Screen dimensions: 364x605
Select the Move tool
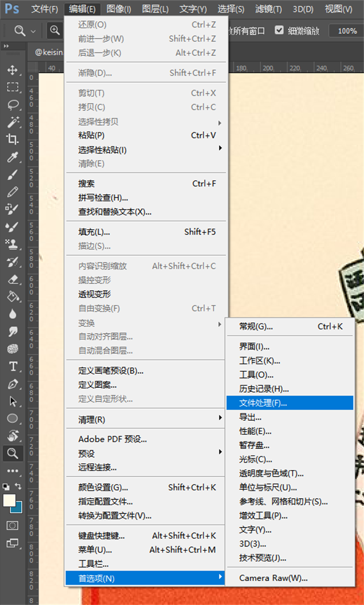12,70
